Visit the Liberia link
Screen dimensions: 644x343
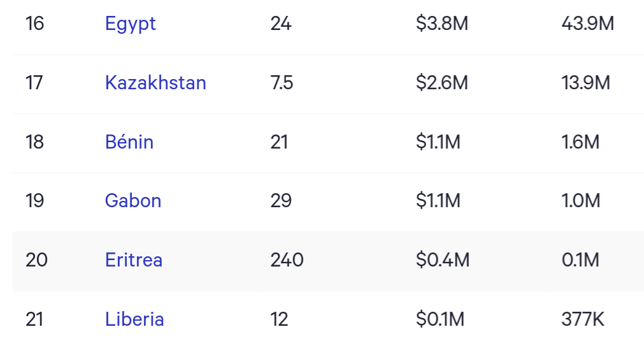134,319
